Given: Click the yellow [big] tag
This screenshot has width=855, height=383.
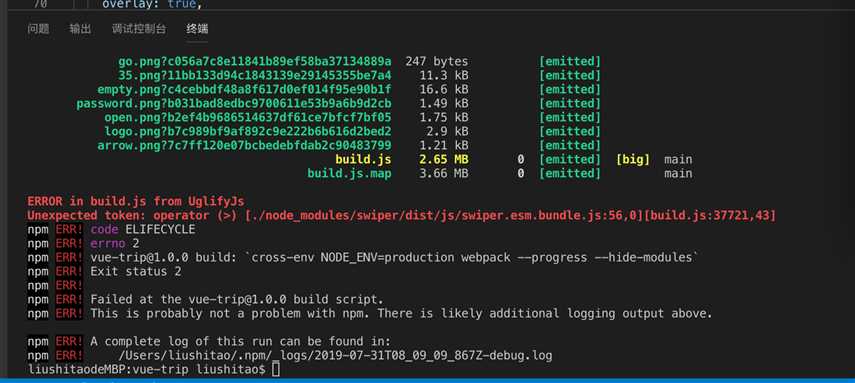Looking at the screenshot, I should point(633,159).
